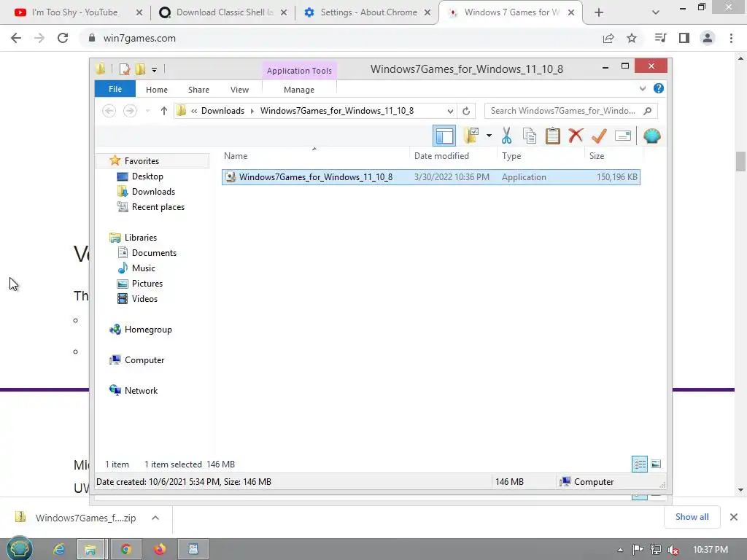Image resolution: width=747 pixels, height=560 pixels.
Task: Click Show all downloads button
Action: (x=692, y=517)
